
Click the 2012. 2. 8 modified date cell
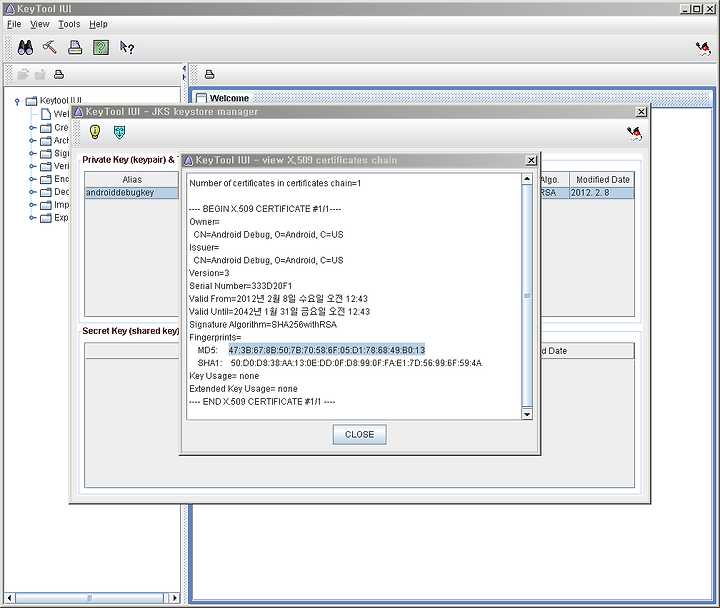[x=602, y=193]
